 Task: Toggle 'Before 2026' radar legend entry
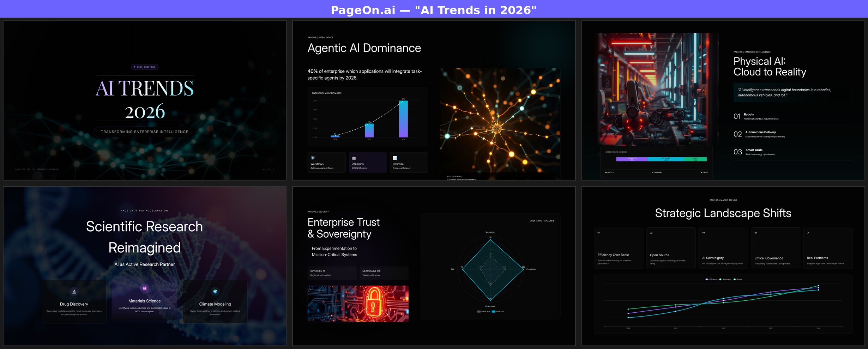pos(483,312)
